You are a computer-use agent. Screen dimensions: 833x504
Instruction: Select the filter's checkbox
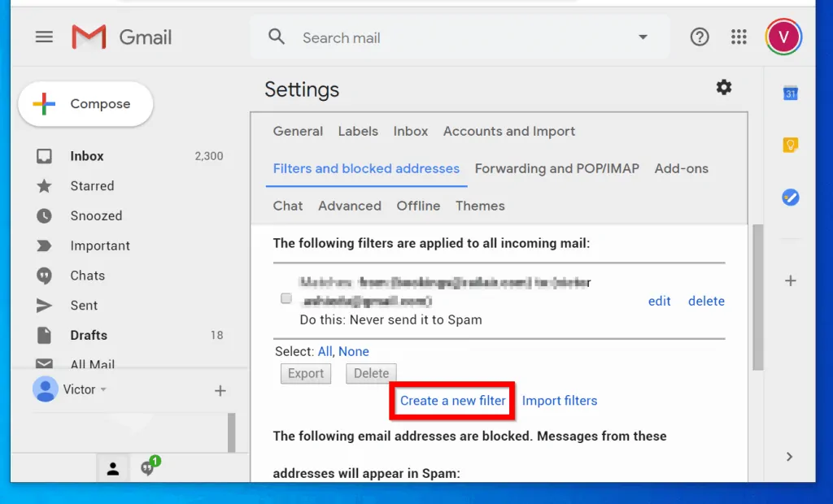click(286, 298)
